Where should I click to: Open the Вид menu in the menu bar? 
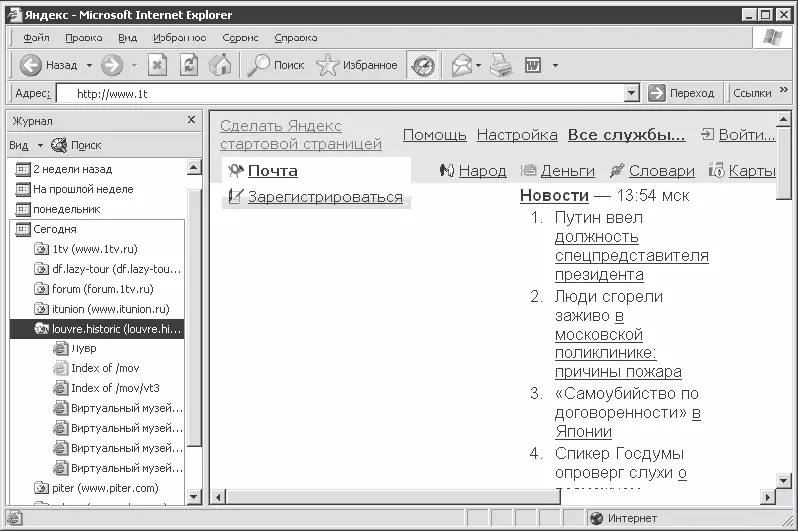128,38
